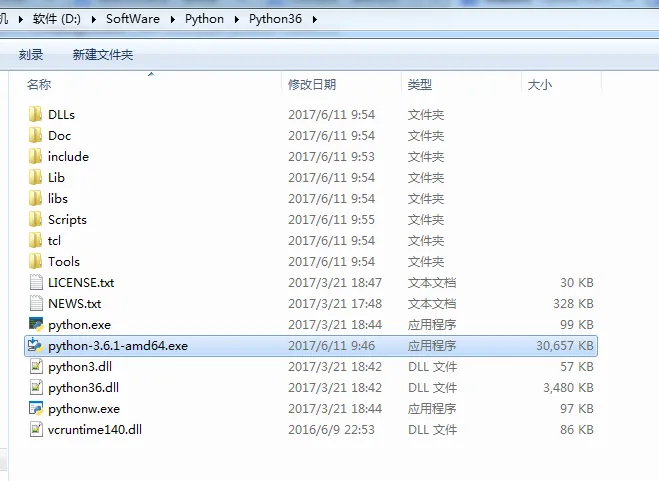Go to Python in address bar
This screenshot has width=659, height=481.
(x=204, y=19)
